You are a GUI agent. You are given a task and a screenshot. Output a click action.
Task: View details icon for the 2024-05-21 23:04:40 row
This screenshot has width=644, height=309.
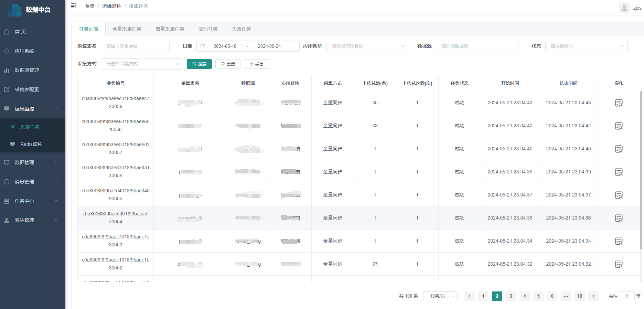(619, 149)
